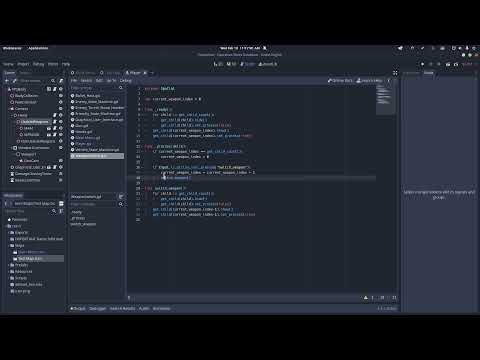Click attach script icon beside Filter nodes

pos(61,81)
